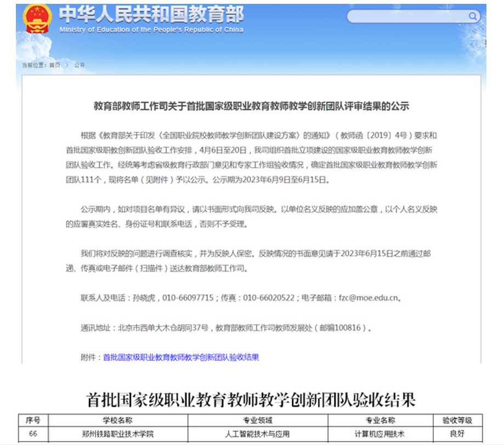Open the 首批国家级职业教育教师教学创新团队验收结果 attachment link
504x445 pixels.
coord(181,357)
